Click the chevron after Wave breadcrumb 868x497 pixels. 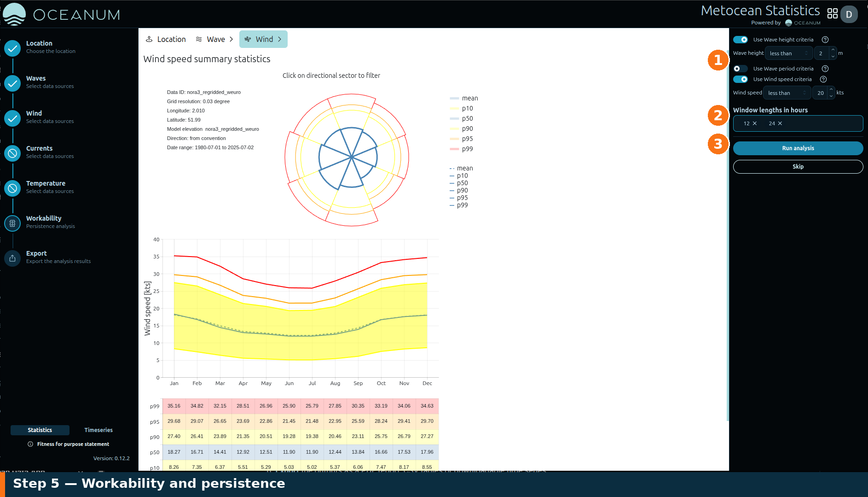[x=231, y=39]
